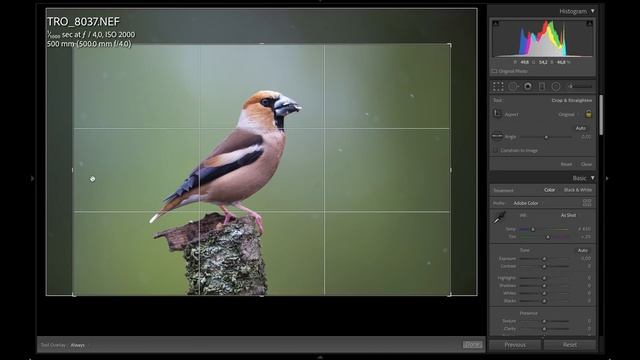Click the Tint slider handle
This screenshot has width=640, height=360.
pyautogui.click(x=548, y=237)
